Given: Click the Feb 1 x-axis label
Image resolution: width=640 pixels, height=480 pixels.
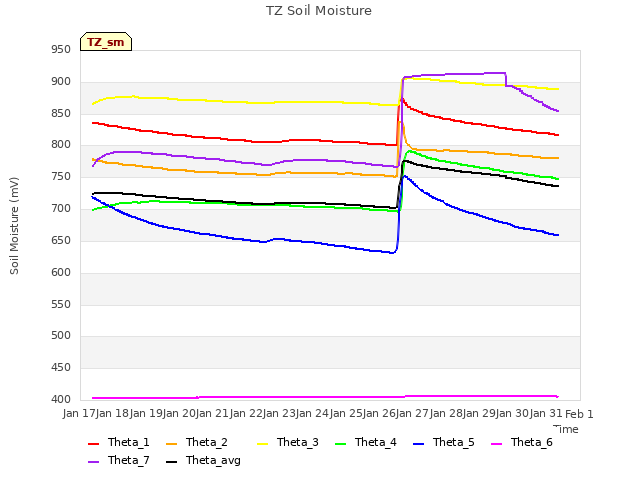Looking at the screenshot, I should coord(579,414).
